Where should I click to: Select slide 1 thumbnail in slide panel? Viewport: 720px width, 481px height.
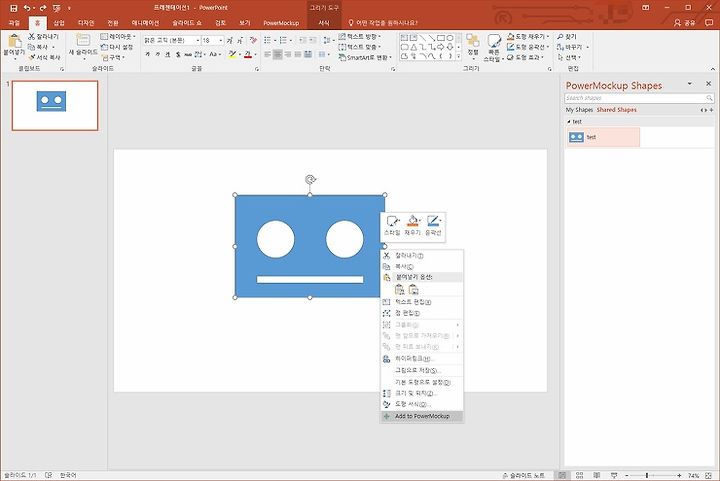point(55,106)
